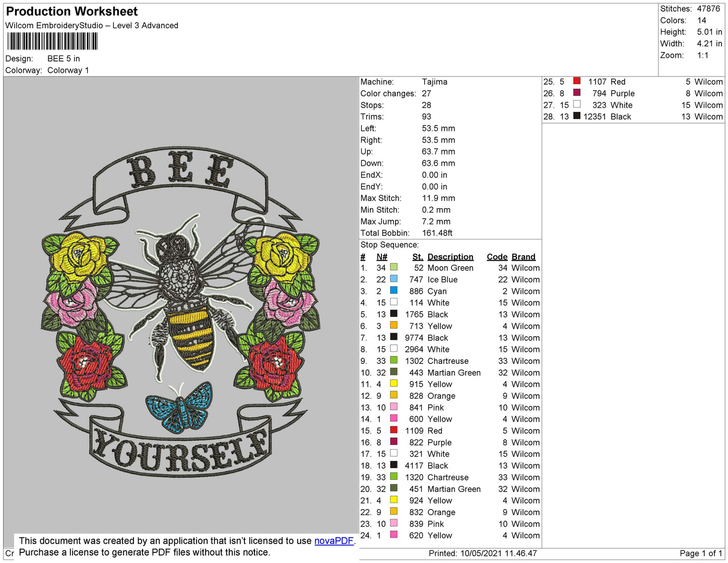Click the Total Bobbin value 161.48ft
Image resolution: width=728 pixels, height=563 pixels.
click(x=437, y=233)
